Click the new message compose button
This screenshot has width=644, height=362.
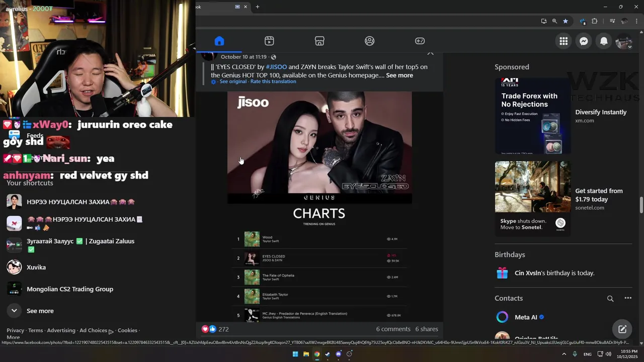(x=622, y=329)
